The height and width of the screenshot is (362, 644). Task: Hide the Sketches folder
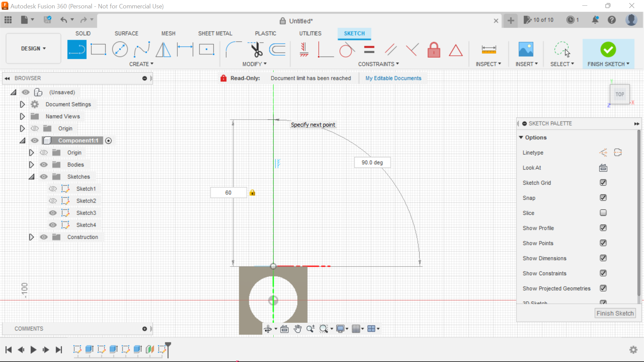click(44, 177)
